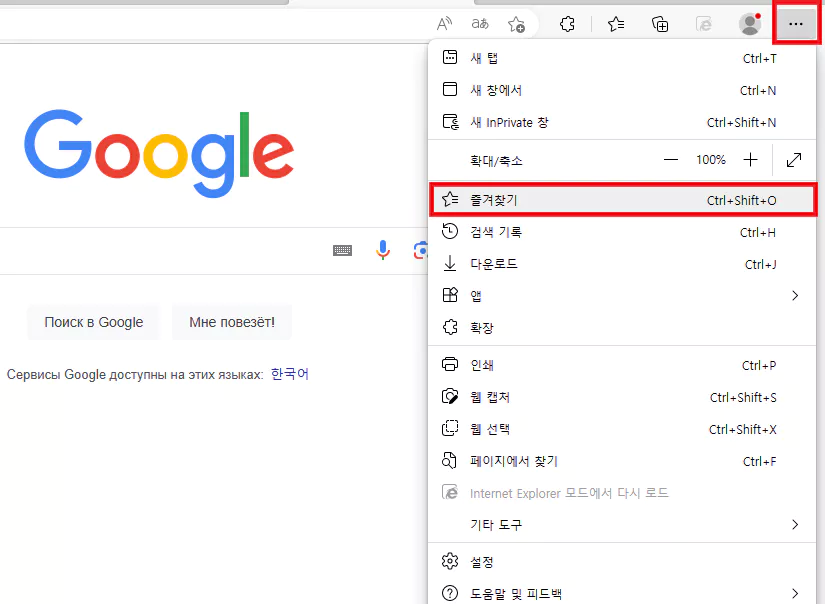825x604 pixels.
Task: Click the add to favorites star icon
Action: coord(516,23)
